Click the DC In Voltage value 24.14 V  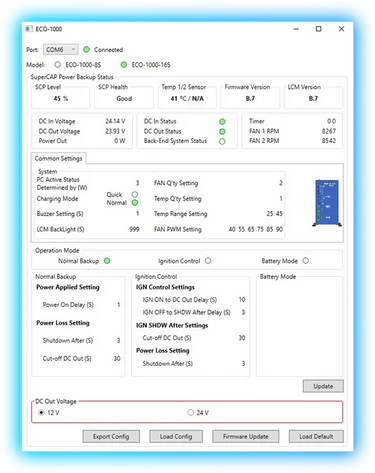pos(115,121)
